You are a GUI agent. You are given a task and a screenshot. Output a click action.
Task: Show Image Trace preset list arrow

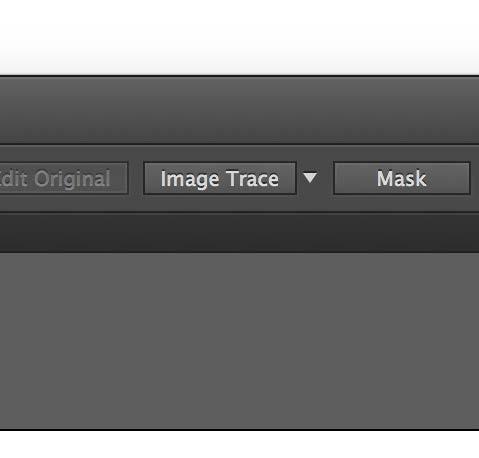[x=310, y=177]
